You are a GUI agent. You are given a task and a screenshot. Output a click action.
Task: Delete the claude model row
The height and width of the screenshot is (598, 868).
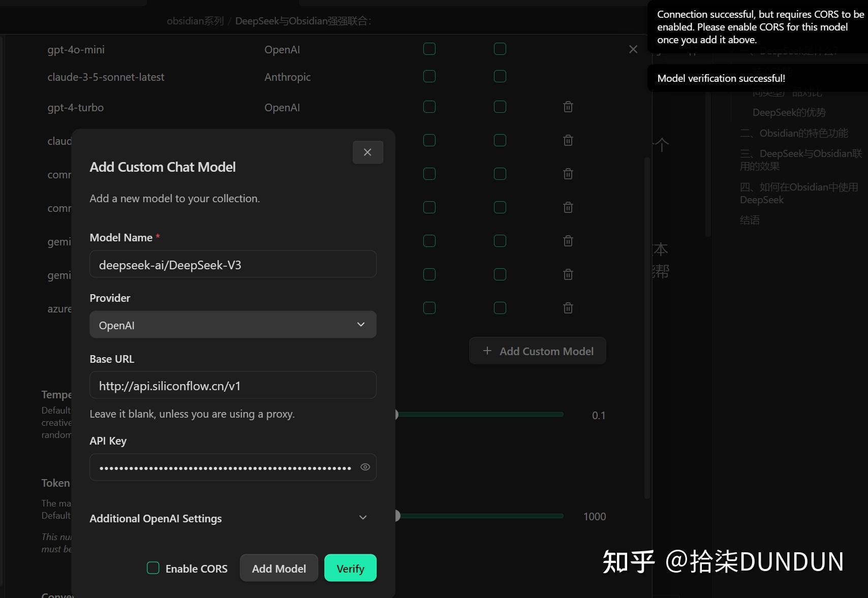pos(568,140)
